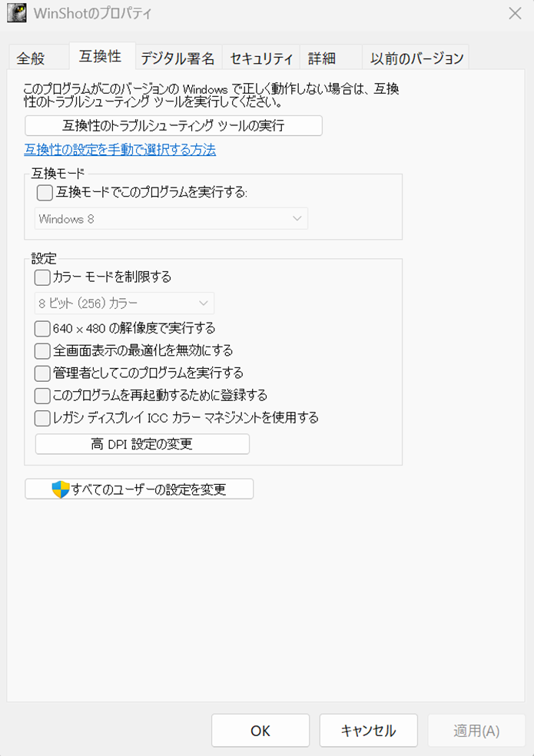534x756 pixels.
Task: Expand the 8 ビット (256) カラー dropdown
Action: 124,303
